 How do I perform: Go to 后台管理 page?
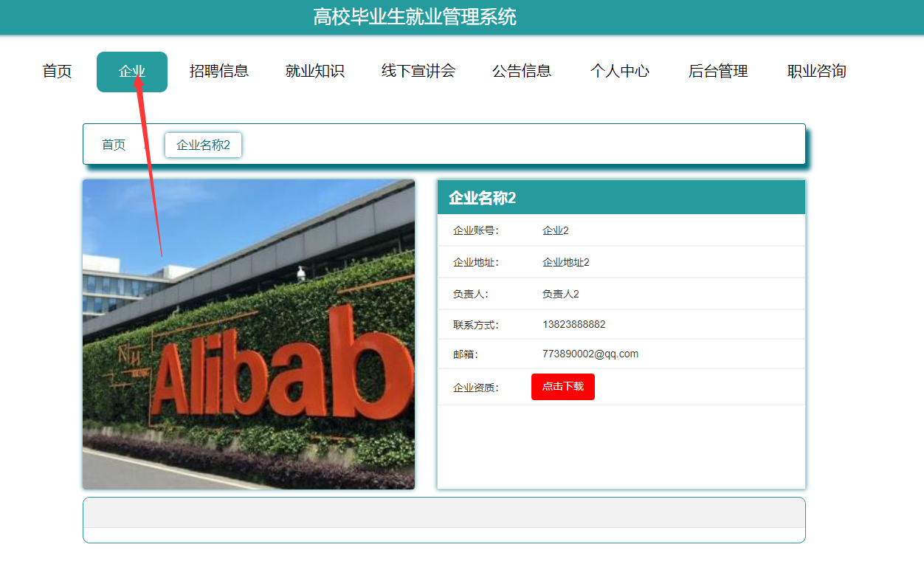718,72
